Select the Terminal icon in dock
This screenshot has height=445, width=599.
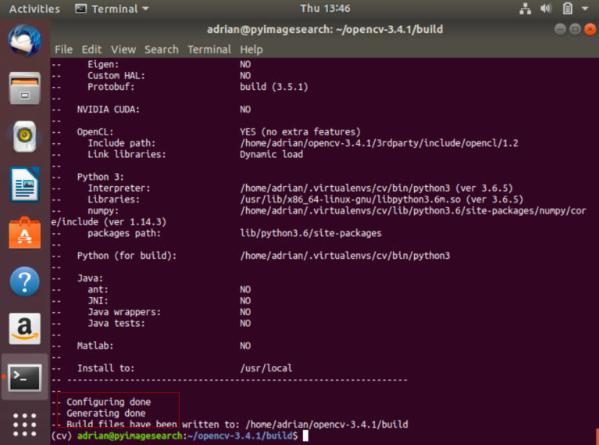coord(25,378)
